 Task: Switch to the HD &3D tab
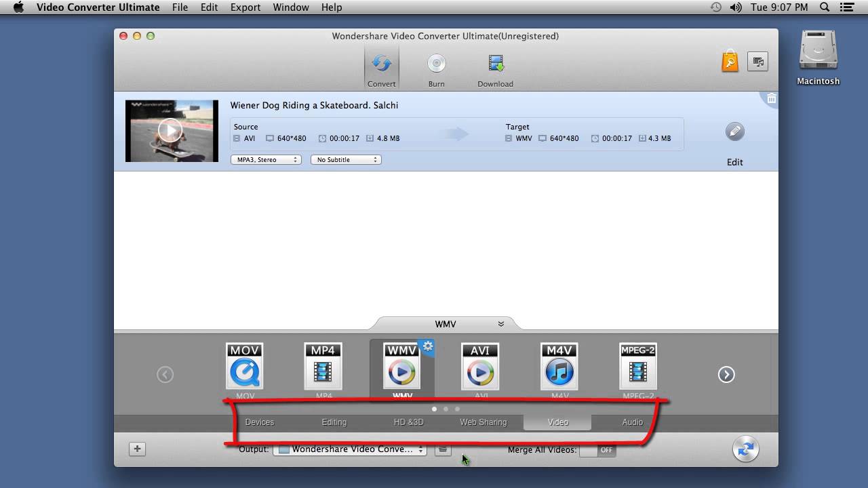(409, 422)
